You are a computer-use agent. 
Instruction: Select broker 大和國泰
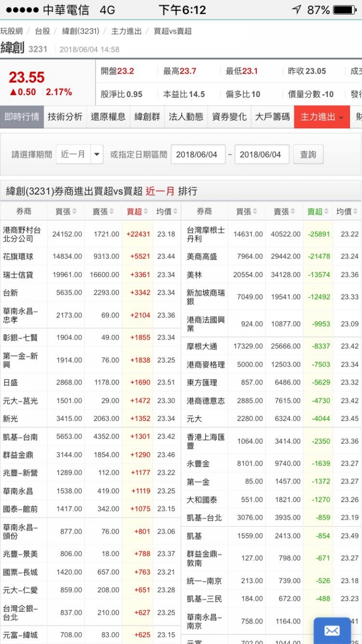click(202, 500)
